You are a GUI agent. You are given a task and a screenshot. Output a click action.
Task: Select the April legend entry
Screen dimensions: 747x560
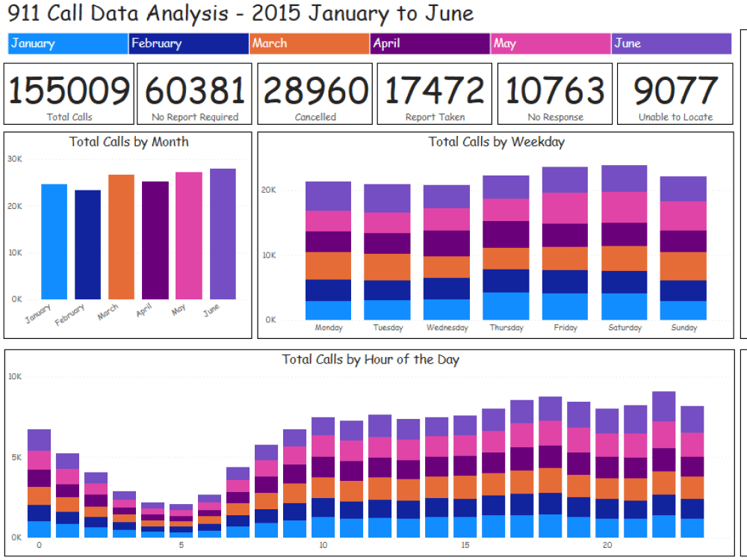click(430, 43)
